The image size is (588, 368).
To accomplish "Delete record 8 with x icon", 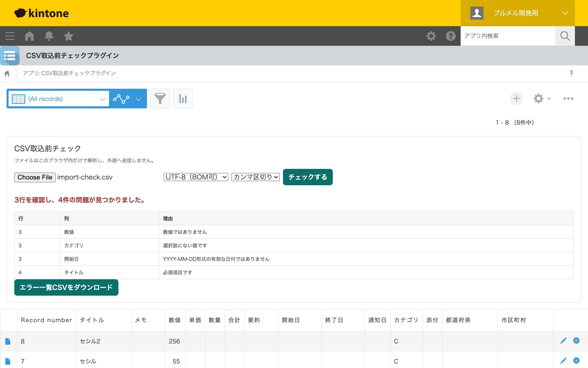I will click(576, 340).
